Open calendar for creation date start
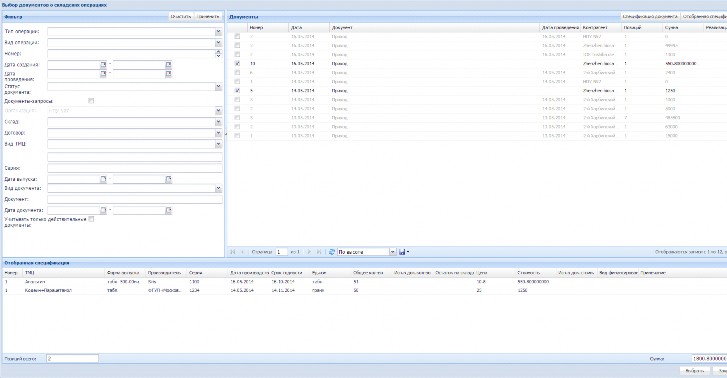Screen dimensions: 727x378 [103, 64]
